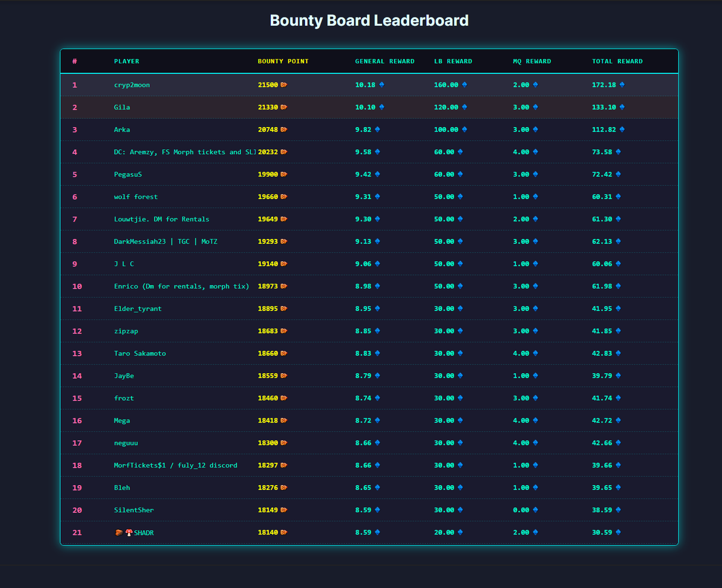Select player Enrico (Dm for rentals, morph tix)
The width and height of the screenshot is (722, 588).
[182, 286]
